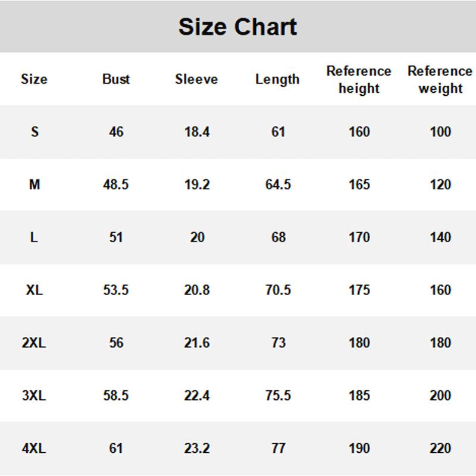The width and height of the screenshot is (476, 476).
Task: Select reference weight 100 for size S
Action: [440, 132]
